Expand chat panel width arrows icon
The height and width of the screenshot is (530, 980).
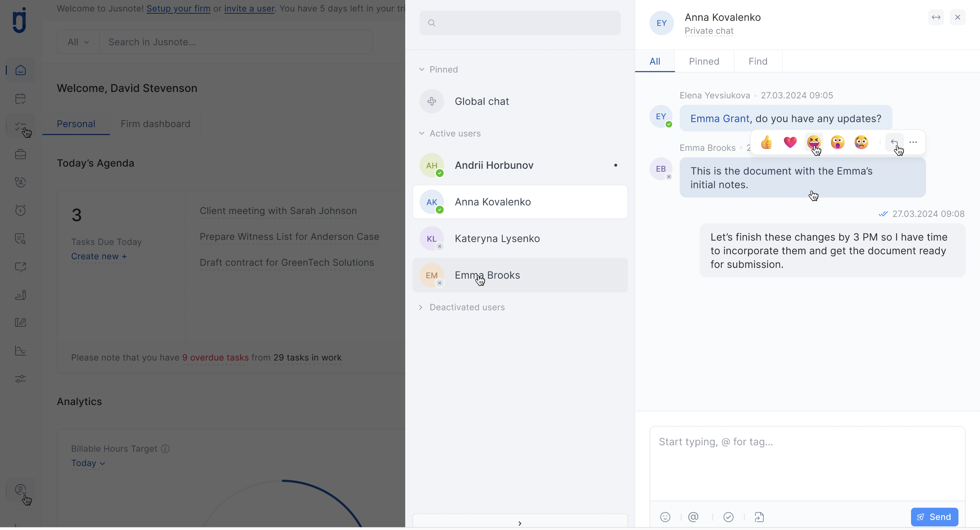coord(936,18)
